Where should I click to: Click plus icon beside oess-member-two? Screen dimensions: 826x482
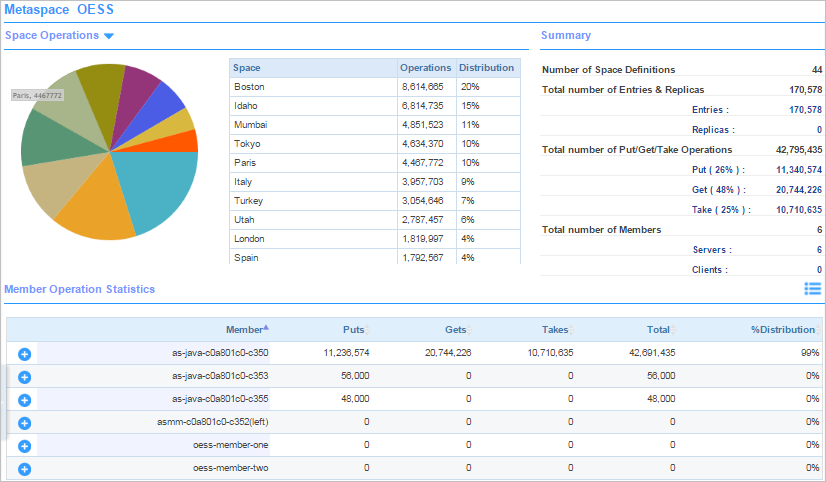(x=25, y=468)
